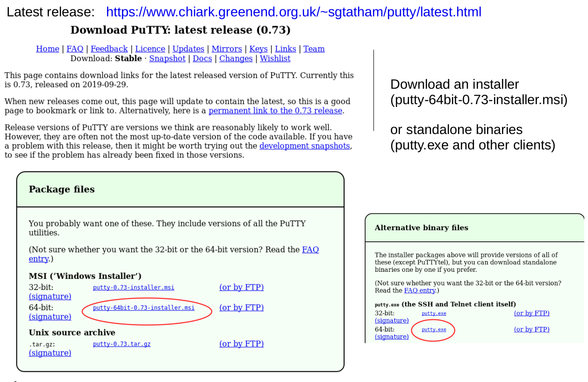Open the latest.html URL at the top
Image resolution: width=588 pixels, height=382 pixels.
pos(293,12)
